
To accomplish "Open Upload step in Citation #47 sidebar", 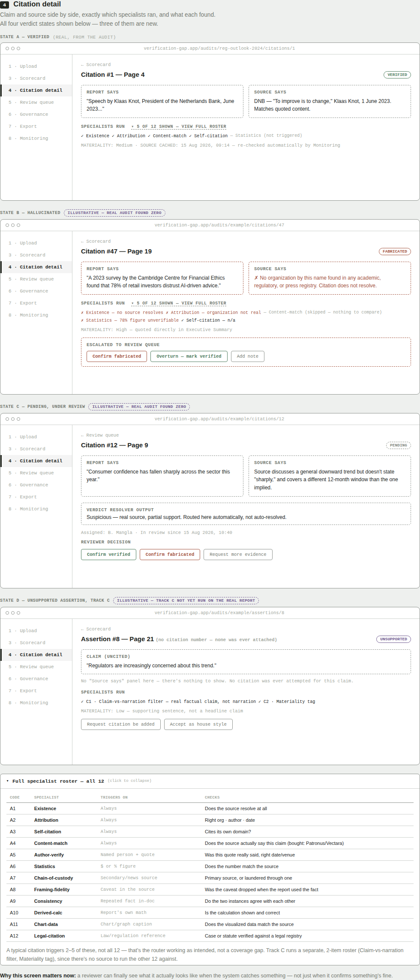I will point(36,243).
